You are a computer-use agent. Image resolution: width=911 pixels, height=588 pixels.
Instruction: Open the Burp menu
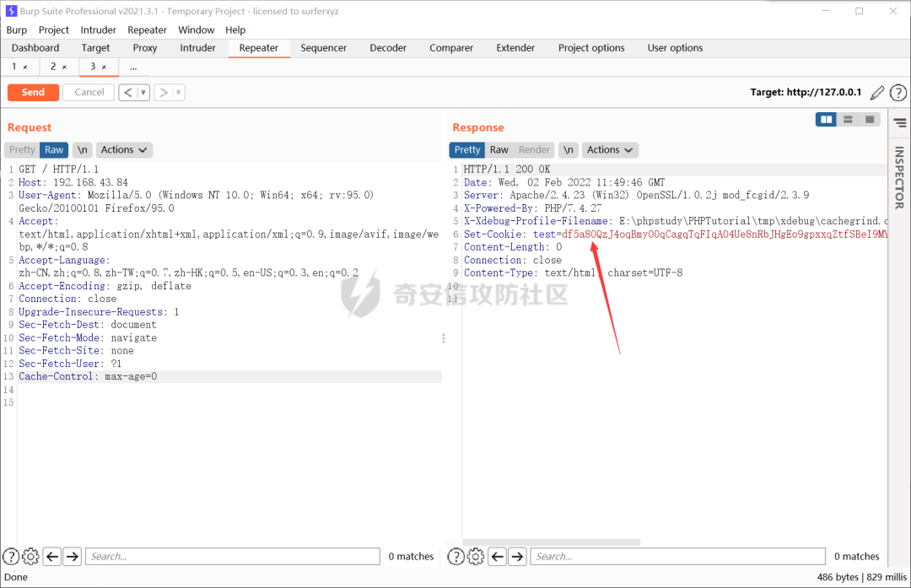pos(17,30)
